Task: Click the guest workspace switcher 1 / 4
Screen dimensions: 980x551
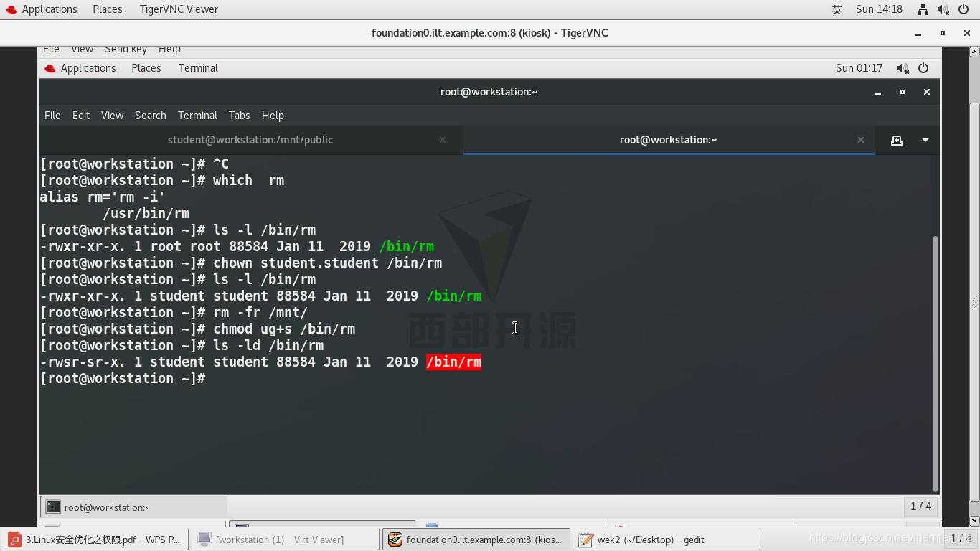Action: [x=921, y=507]
